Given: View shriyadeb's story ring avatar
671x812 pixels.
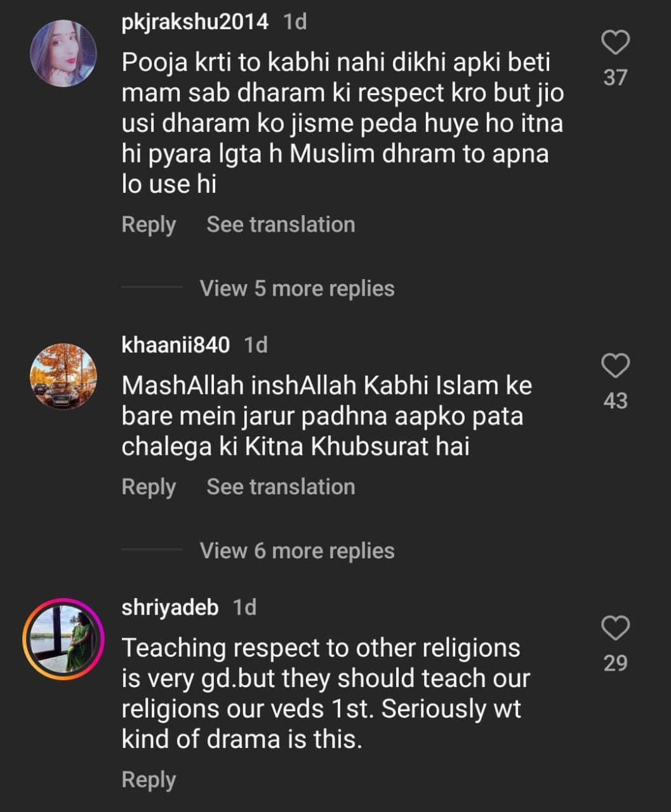Looking at the screenshot, I should (63, 639).
